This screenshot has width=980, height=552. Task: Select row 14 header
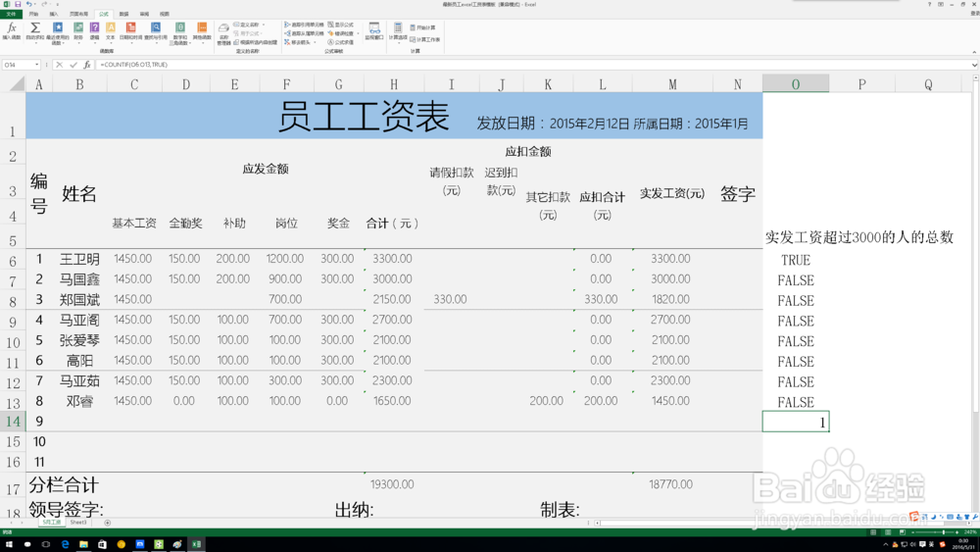[13, 422]
